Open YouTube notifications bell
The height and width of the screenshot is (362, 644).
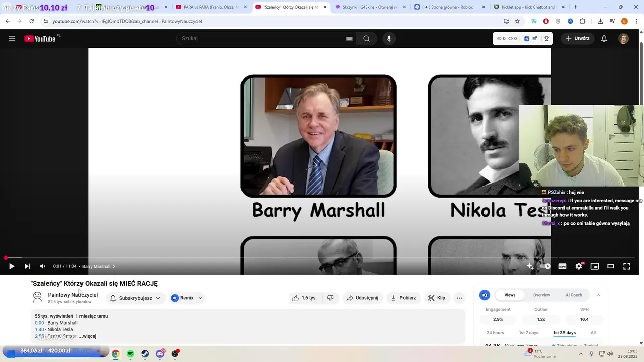604,39
